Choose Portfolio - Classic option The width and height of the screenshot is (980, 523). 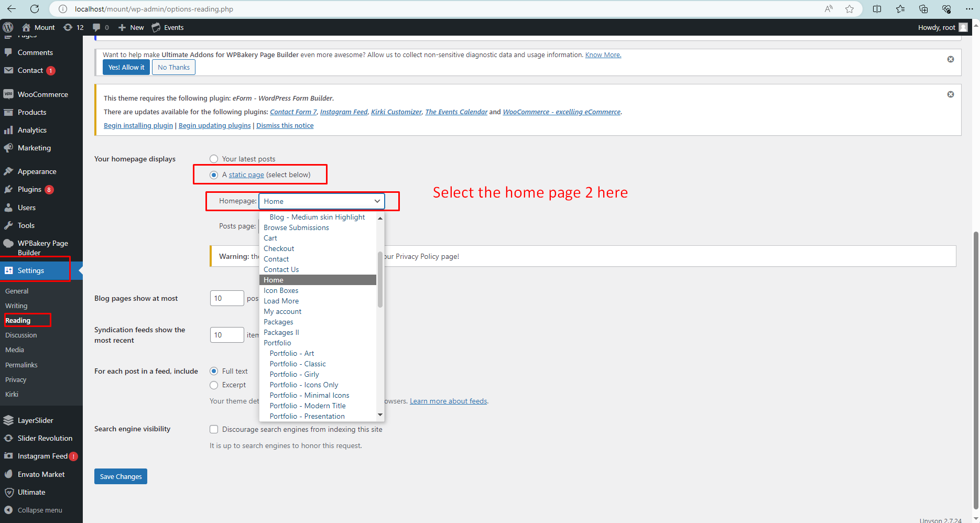(x=318, y=364)
